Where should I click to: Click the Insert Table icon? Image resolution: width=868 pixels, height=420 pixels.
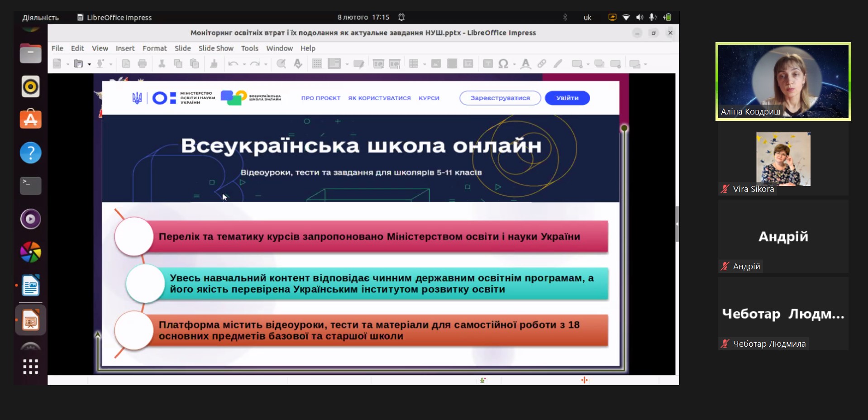pos(414,64)
